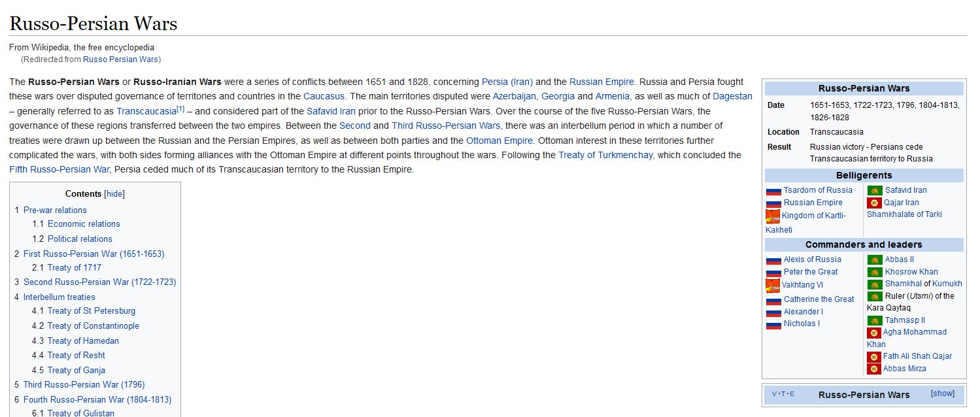Click the 'Date' label in the infobox
This screenshot has height=417, width=980.
(x=776, y=105)
